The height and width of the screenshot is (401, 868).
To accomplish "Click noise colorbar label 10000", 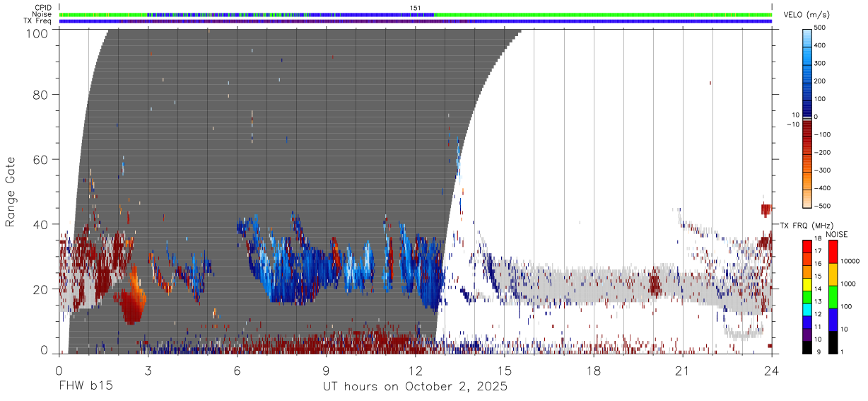I will 850,262.
